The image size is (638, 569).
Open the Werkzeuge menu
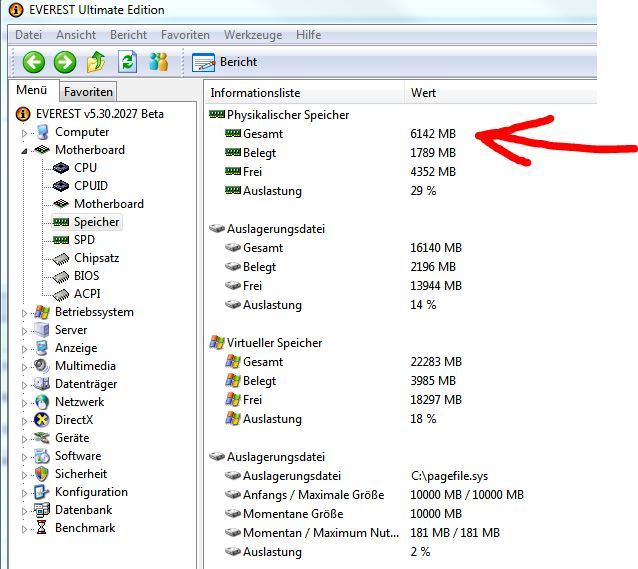(x=253, y=35)
